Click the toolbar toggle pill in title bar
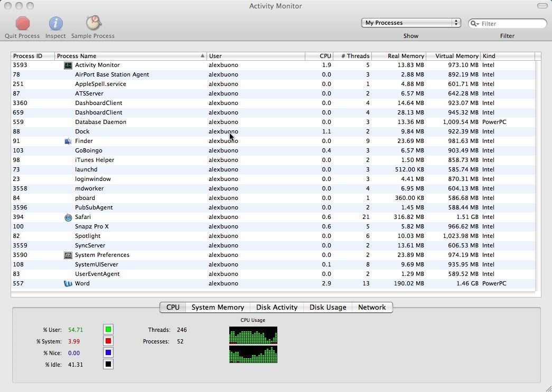The width and height of the screenshot is (552, 392). pos(542,6)
